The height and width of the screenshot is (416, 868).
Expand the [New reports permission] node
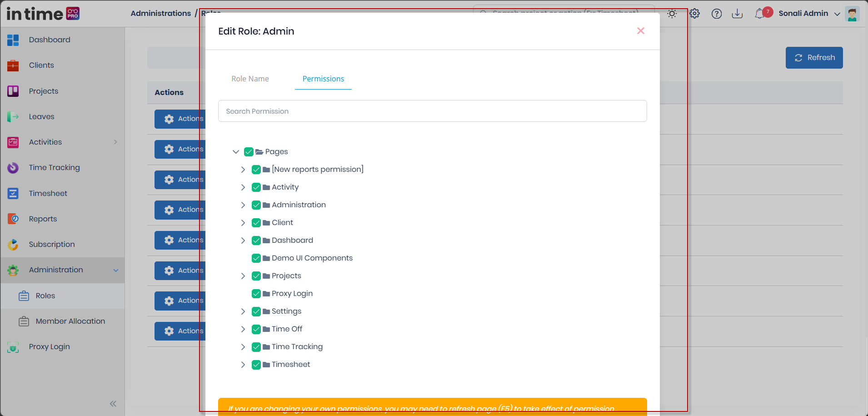243,170
